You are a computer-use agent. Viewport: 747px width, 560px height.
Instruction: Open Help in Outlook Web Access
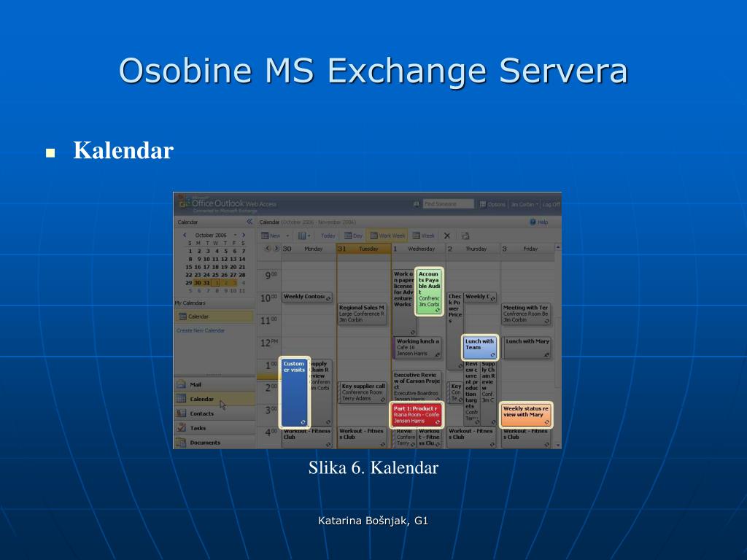coord(539,222)
